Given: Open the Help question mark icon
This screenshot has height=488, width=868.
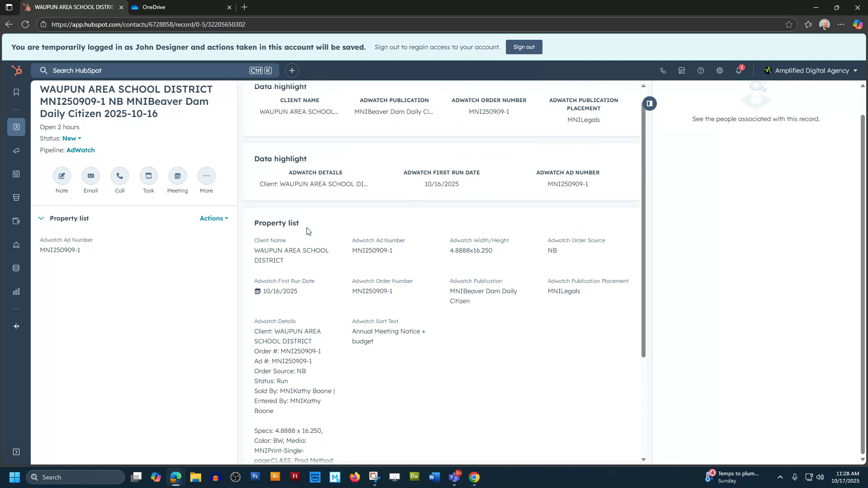Looking at the screenshot, I should (x=700, y=70).
